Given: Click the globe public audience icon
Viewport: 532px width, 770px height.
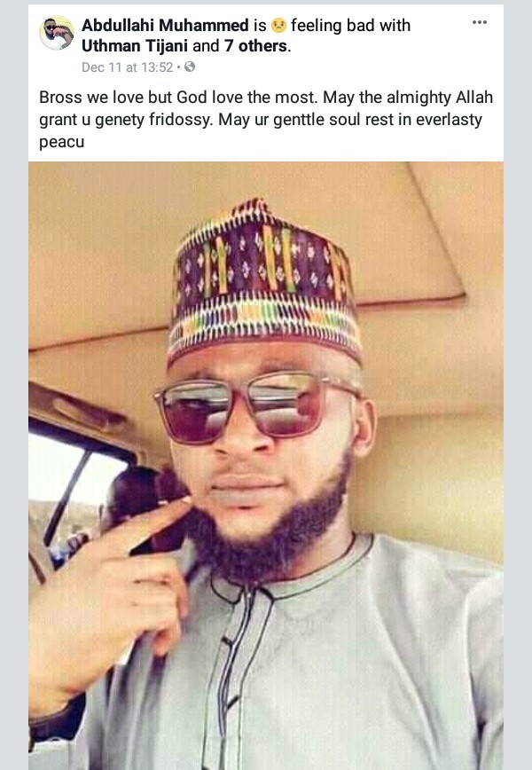Looking at the screenshot, I should tap(190, 67).
